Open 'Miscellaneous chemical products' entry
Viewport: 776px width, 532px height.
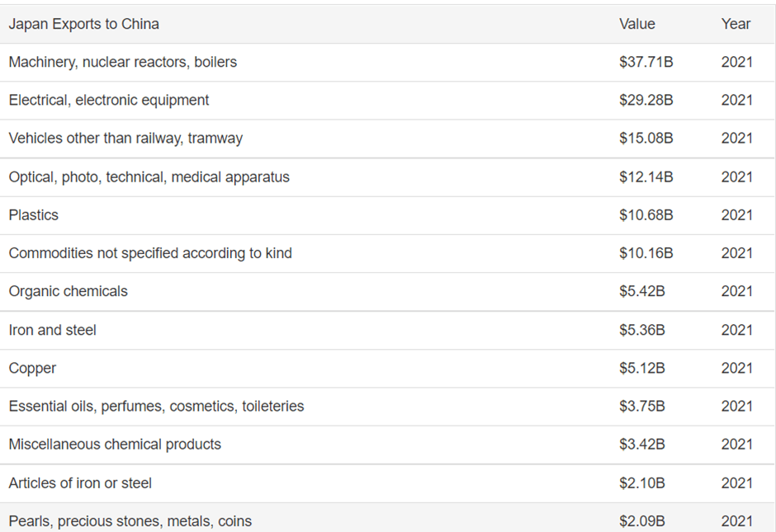coord(115,444)
